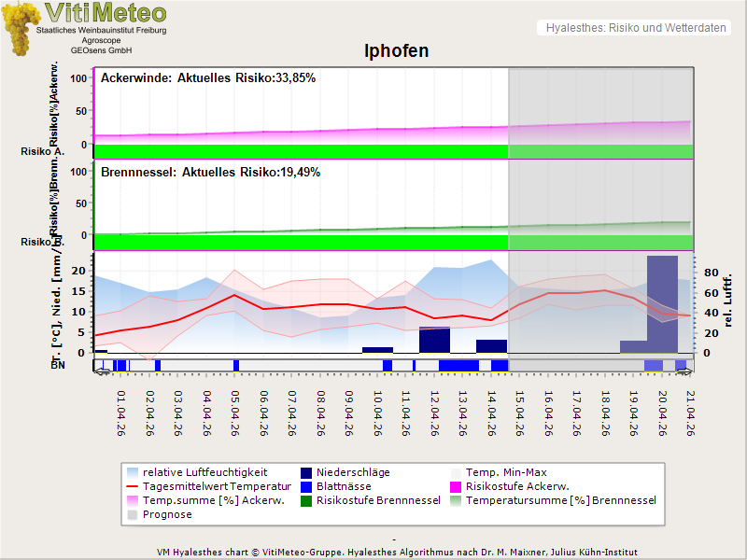Image resolution: width=747 pixels, height=560 pixels.
Task: Click the Niederschläge legend icon
Action: [306, 473]
